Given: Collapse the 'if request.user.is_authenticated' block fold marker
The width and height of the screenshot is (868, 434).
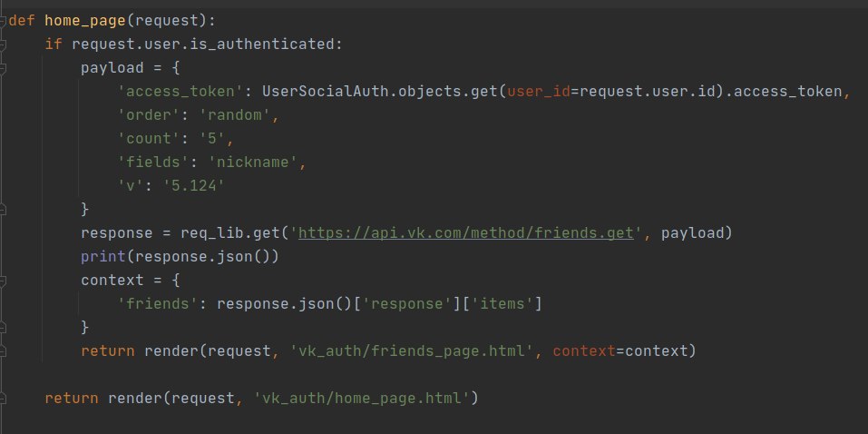Looking at the screenshot, I should tap(3, 44).
